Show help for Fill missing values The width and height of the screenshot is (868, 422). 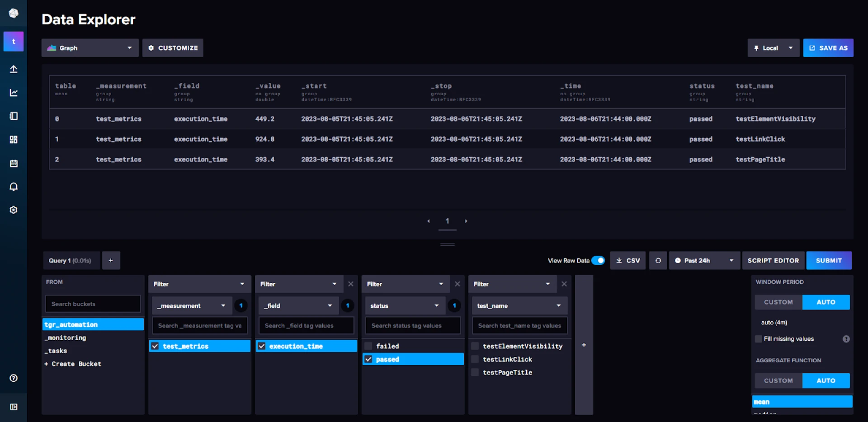tap(846, 339)
